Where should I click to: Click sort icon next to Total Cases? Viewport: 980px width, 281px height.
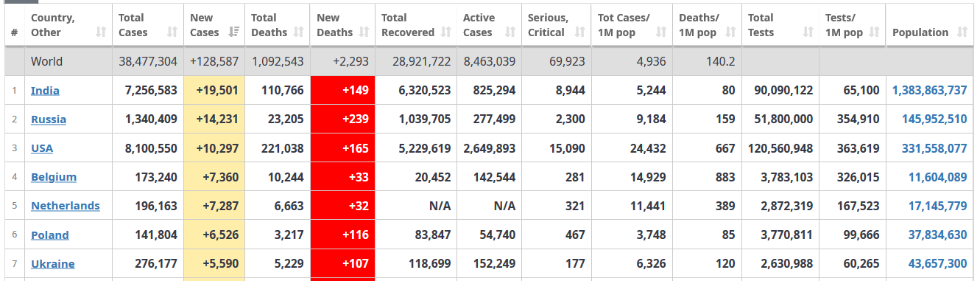(x=172, y=32)
